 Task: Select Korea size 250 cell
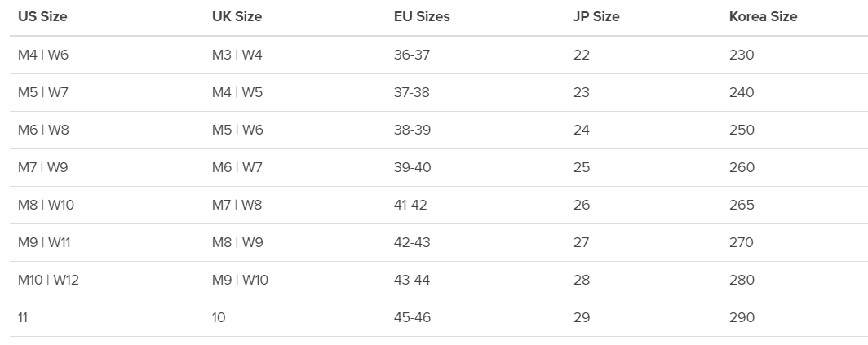coord(742,130)
